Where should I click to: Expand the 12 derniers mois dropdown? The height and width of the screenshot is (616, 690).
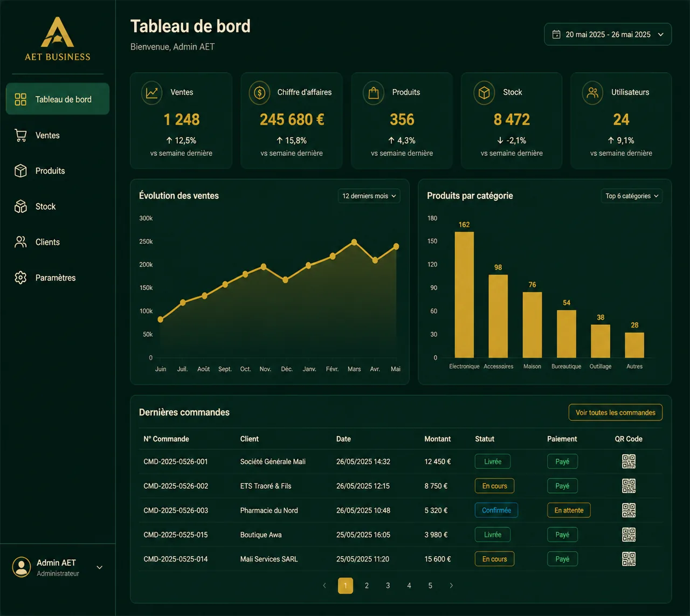tap(369, 196)
